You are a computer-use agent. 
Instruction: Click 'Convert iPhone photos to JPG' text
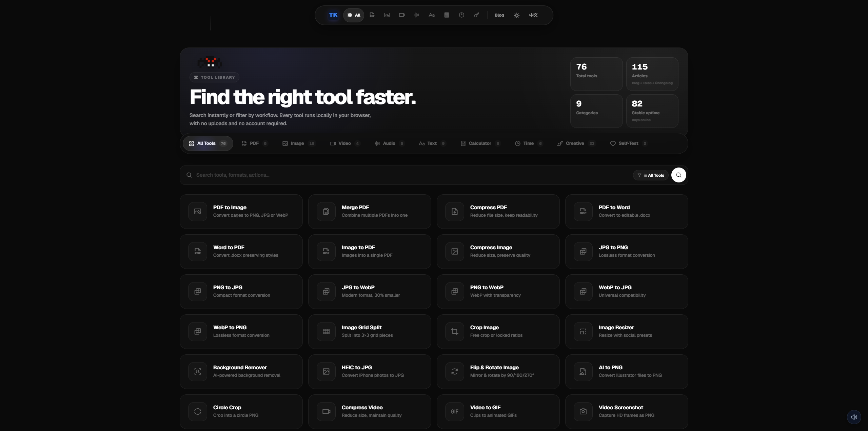point(373,375)
